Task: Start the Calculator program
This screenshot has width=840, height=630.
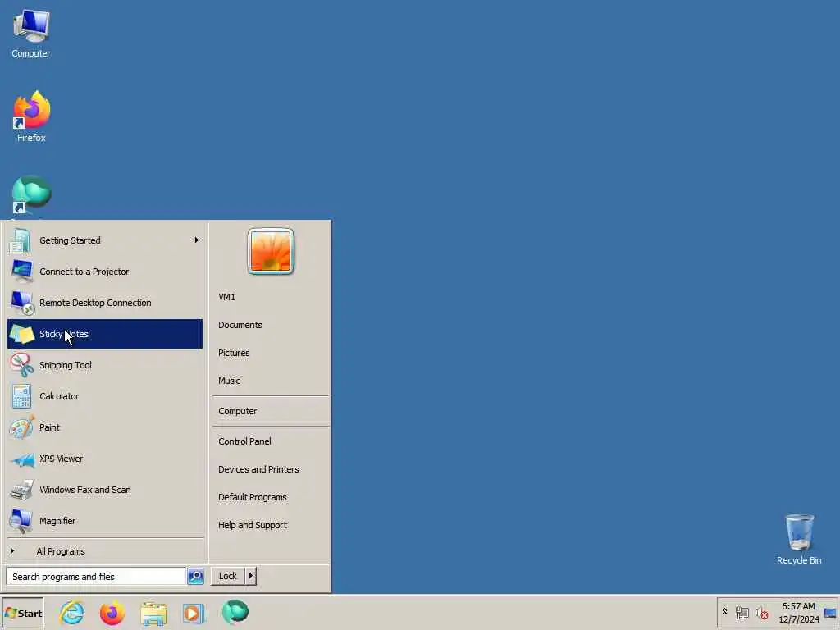Action: click(x=105, y=396)
